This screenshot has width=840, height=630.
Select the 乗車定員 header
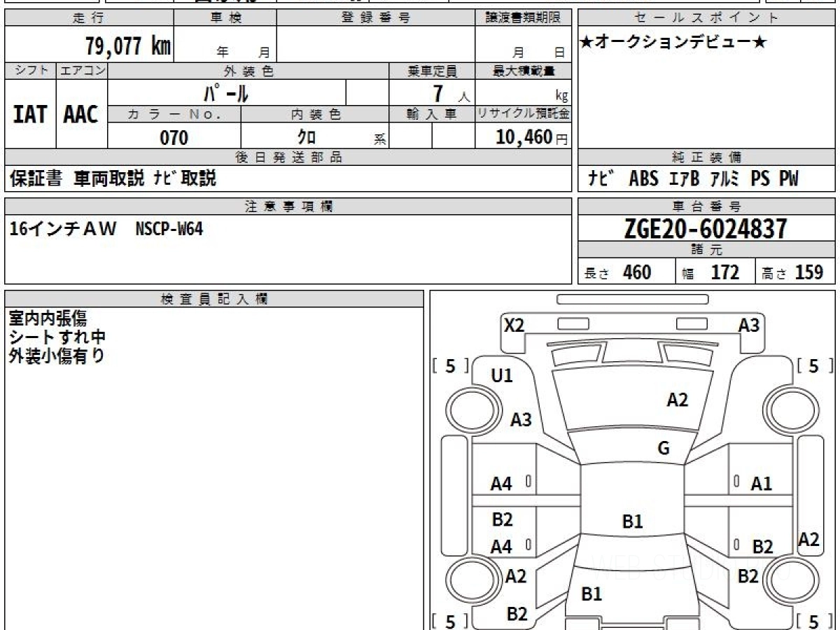tap(432, 71)
